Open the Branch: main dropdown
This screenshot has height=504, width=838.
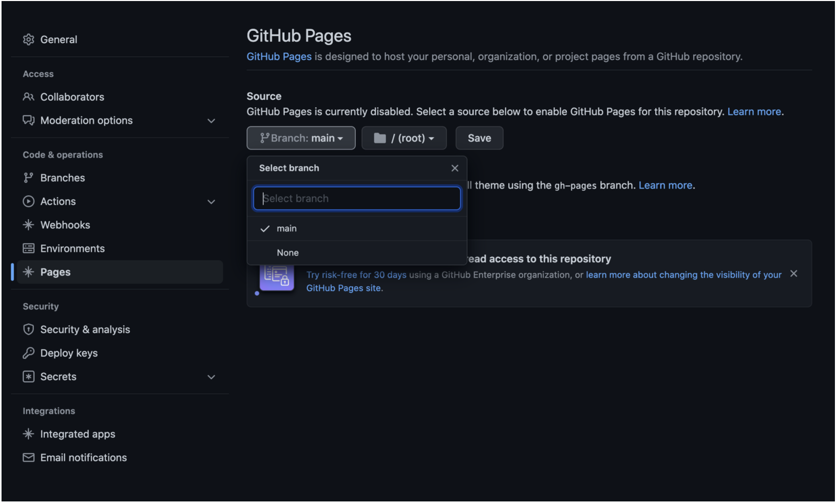[x=301, y=139]
